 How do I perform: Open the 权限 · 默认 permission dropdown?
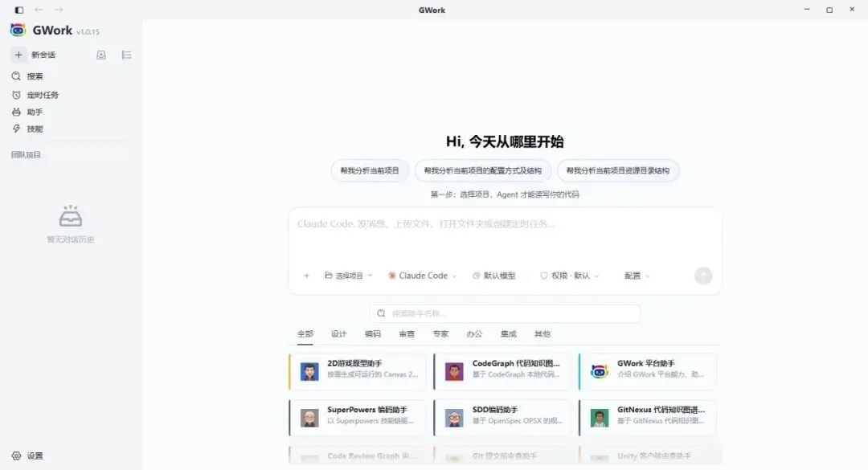pyautogui.click(x=570, y=276)
